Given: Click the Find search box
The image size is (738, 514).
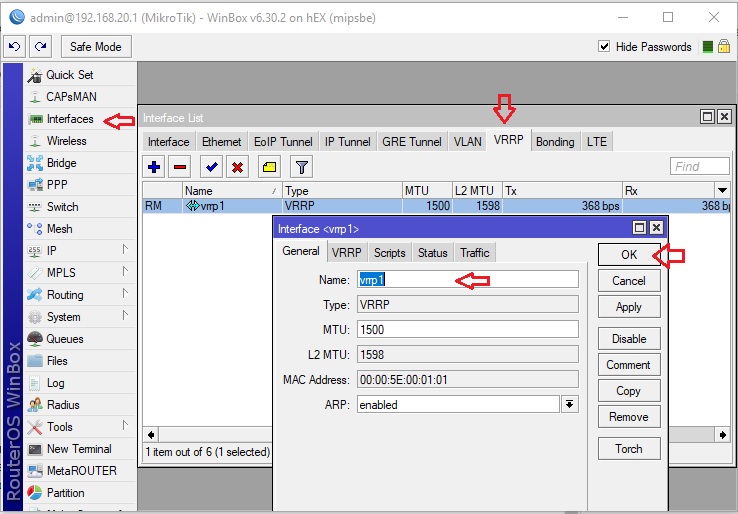Looking at the screenshot, I should click(x=699, y=167).
